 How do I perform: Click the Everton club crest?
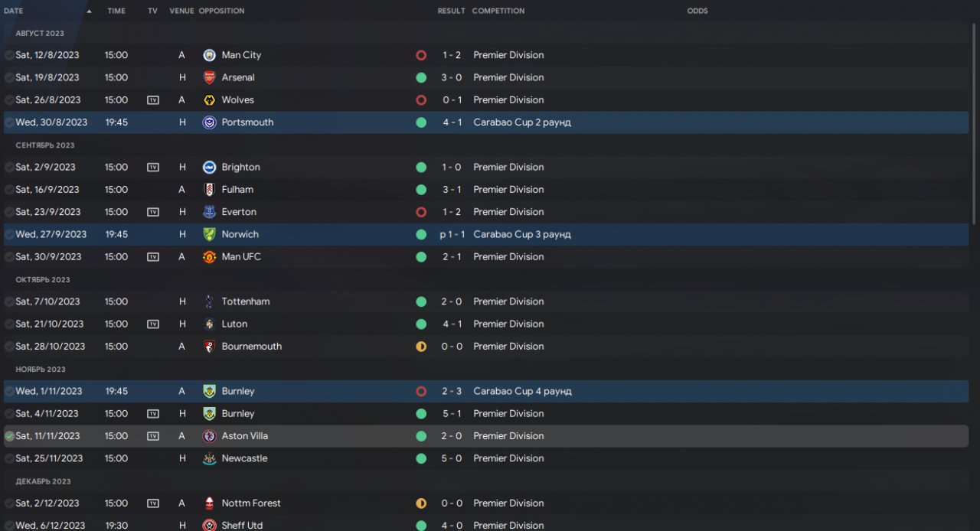tap(209, 212)
